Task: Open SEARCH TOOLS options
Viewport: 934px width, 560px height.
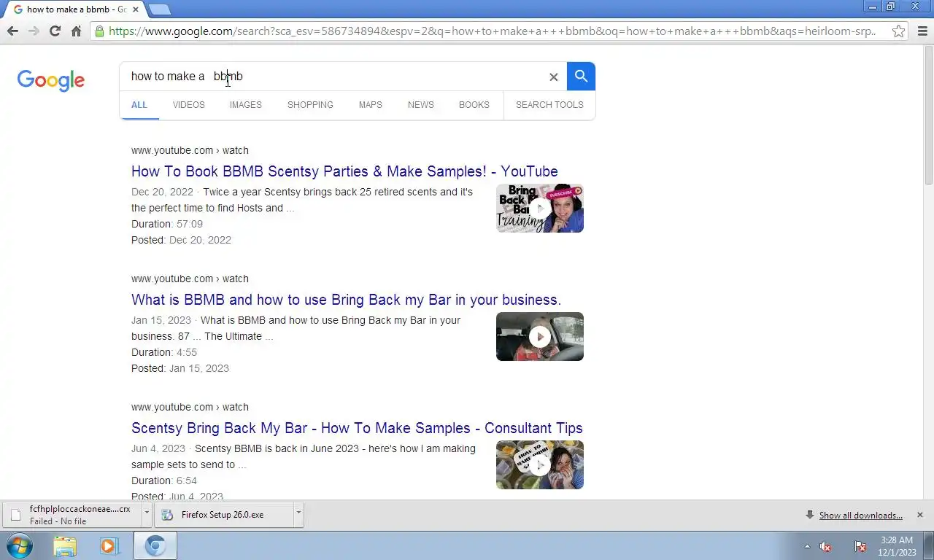Action: point(549,105)
